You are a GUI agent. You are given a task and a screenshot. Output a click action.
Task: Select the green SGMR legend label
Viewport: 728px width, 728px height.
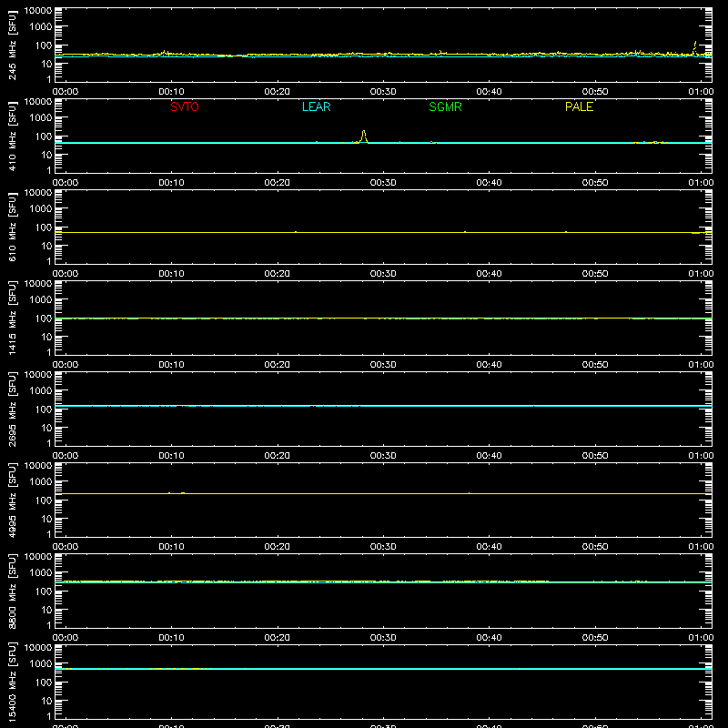coord(445,106)
